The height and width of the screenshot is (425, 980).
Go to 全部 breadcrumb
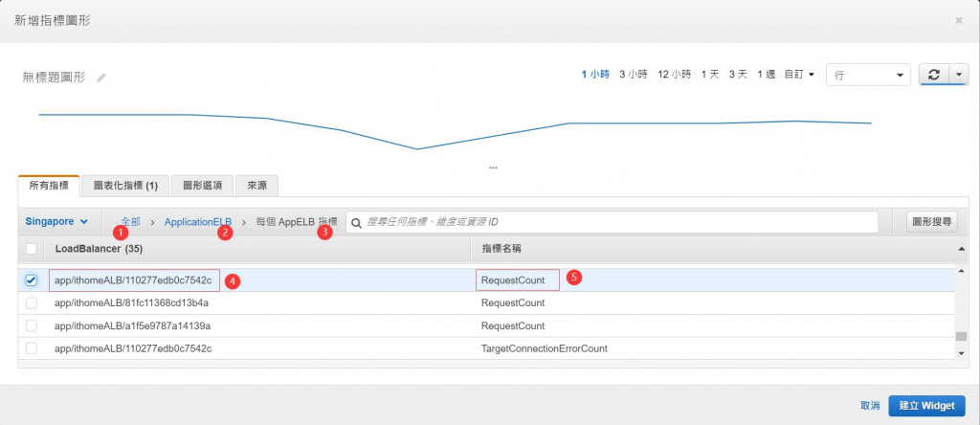pyautogui.click(x=130, y=222)
